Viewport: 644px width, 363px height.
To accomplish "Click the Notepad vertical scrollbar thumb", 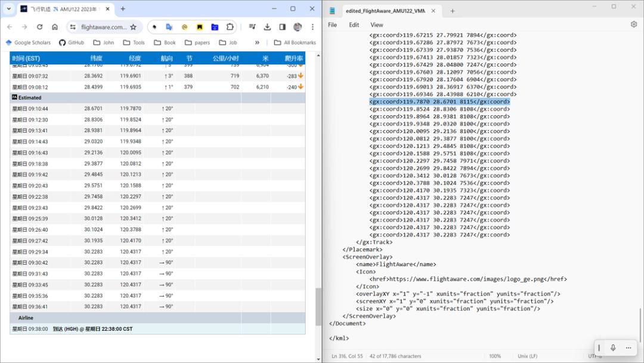I will tap(640, 325).
